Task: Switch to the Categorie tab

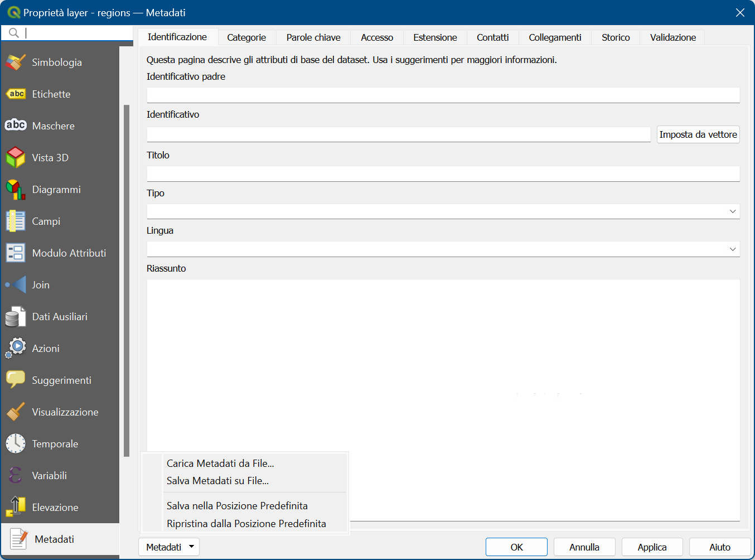Action: 246,37
